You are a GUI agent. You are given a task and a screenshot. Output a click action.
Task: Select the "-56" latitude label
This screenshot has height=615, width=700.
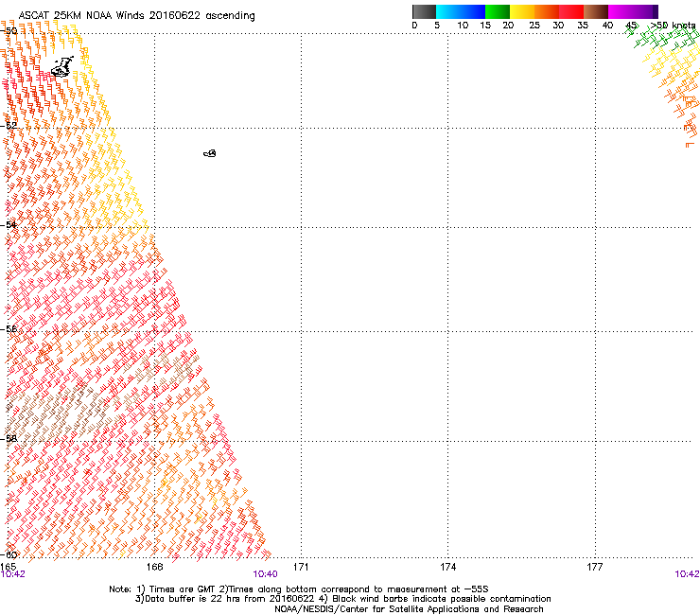point(9,329)
